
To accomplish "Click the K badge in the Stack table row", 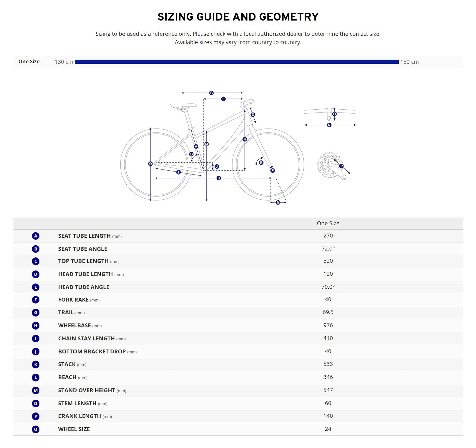I will [36, 364].
